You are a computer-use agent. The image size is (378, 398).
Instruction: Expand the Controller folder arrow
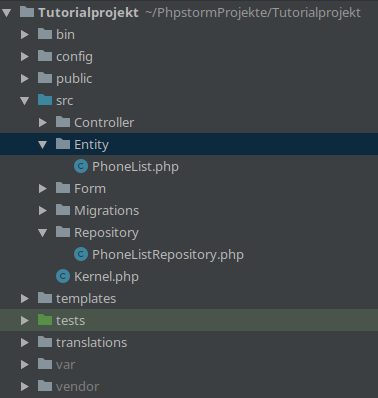[x=43, y=123]
